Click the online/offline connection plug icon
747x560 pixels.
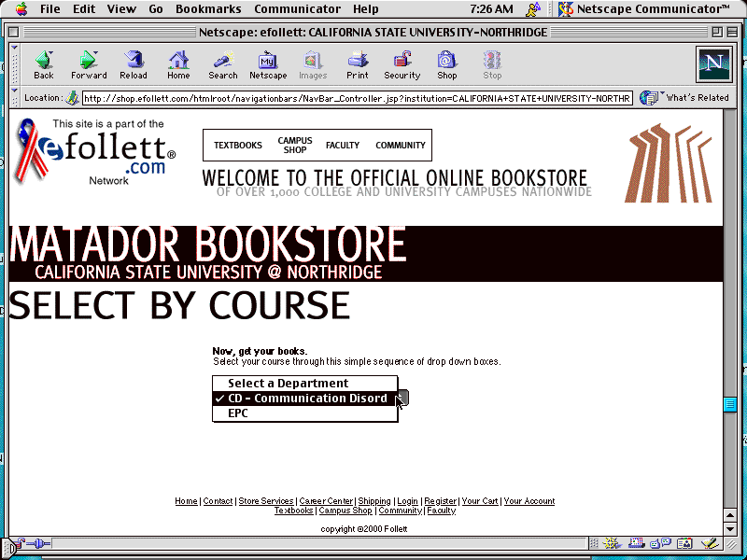click(x=38, y=543)
